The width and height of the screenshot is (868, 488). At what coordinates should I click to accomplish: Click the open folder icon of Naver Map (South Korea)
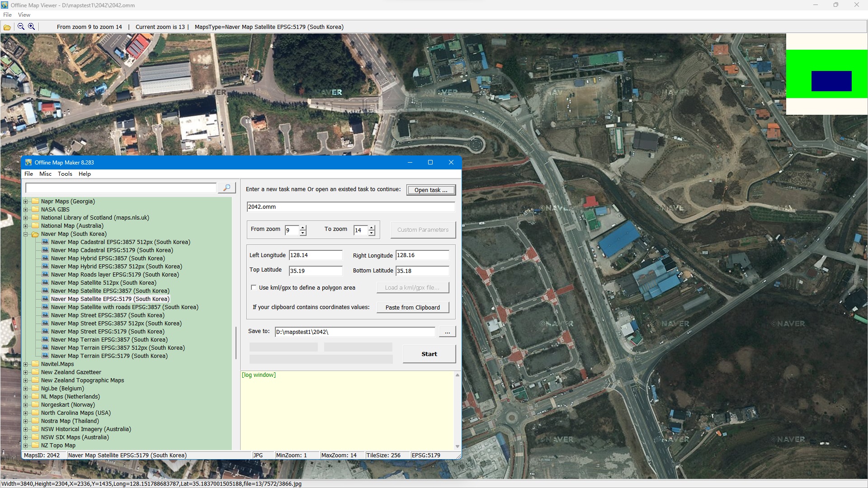click(x=35, y=234)
